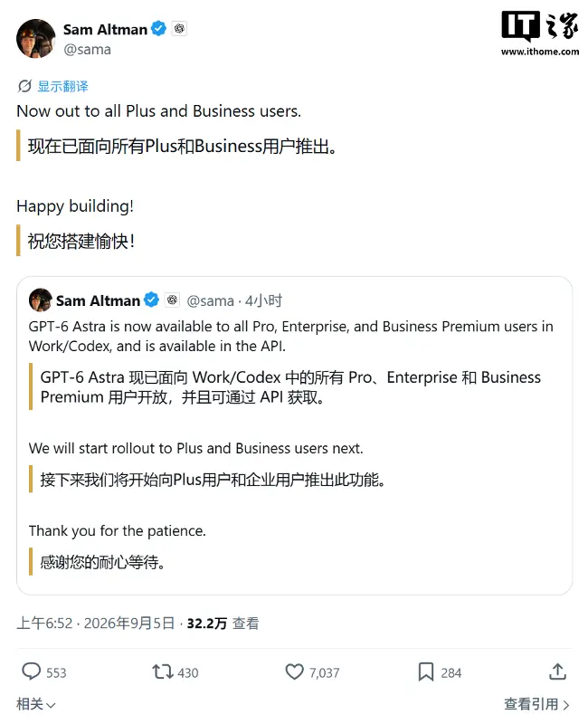Open 查看引用 to view quotes
This screenshot has height=724, width=588.
(x=536, y=704)
